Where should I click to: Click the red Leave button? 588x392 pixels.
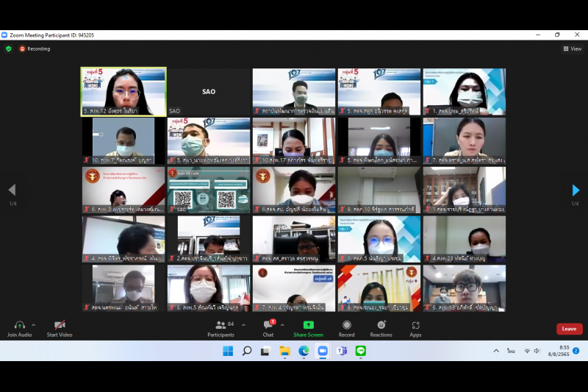(x=569, y=329)
